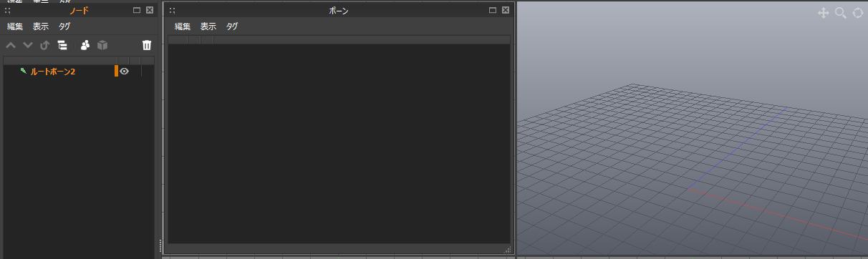Select the viewport pan arrows icon
Screen dimensions: 868x259
click(824, 13)
